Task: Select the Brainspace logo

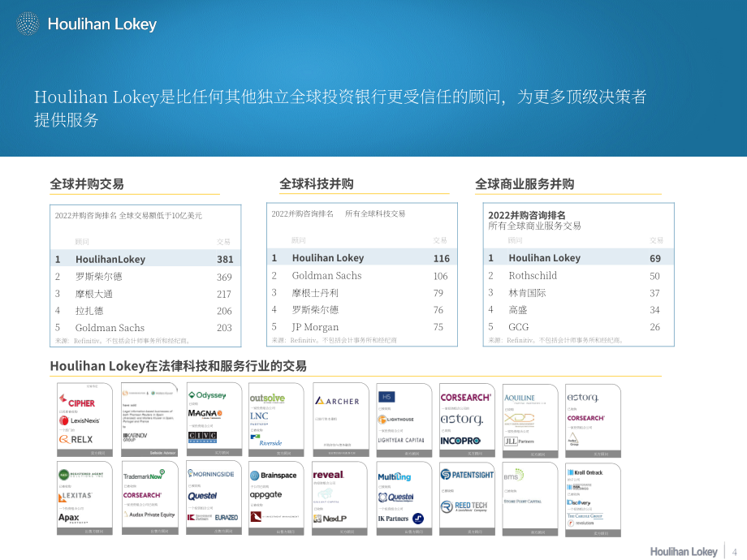Action: click(x=273, y=476)
